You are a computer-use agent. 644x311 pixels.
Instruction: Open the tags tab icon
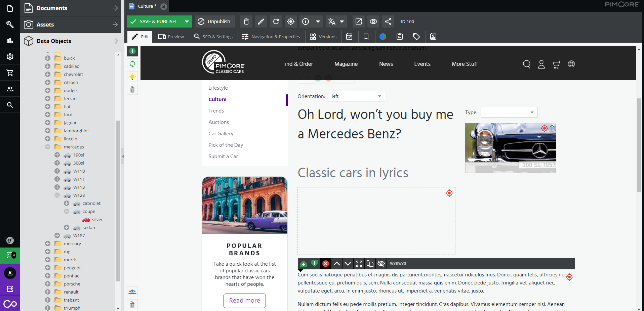[x=416, y=37]
